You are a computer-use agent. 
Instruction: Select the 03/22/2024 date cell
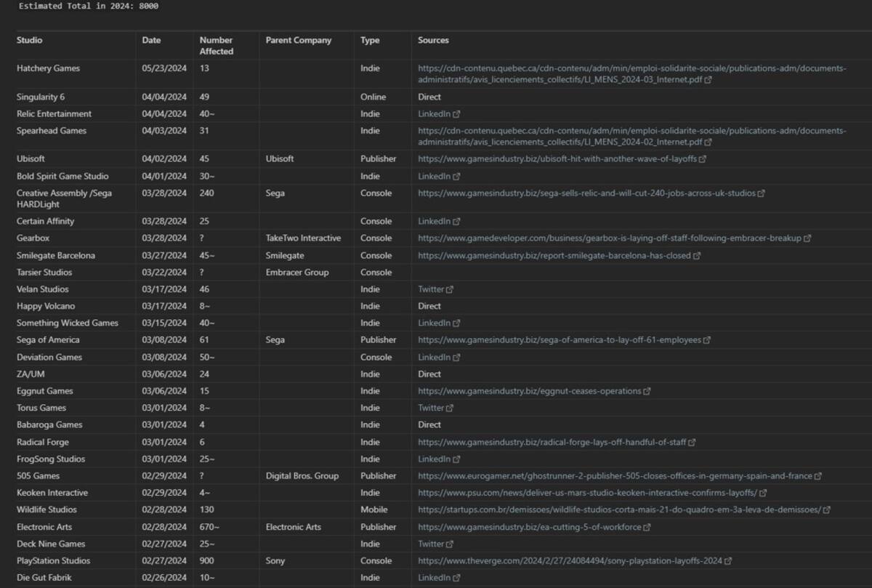click(x=164, y=273)
